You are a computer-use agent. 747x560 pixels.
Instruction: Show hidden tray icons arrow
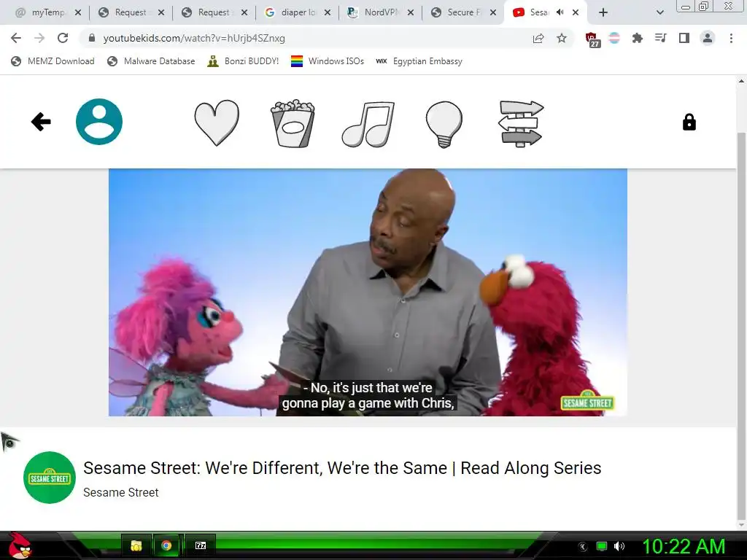pos(583,547)
